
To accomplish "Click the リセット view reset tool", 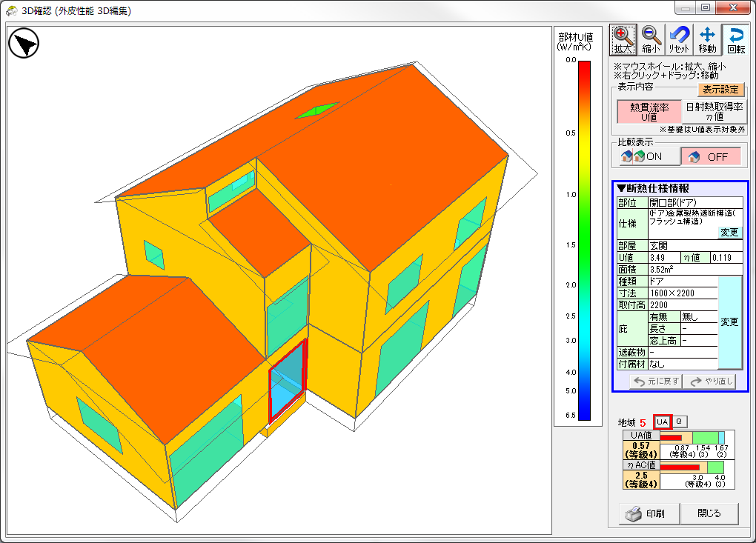I will (679, 39).
